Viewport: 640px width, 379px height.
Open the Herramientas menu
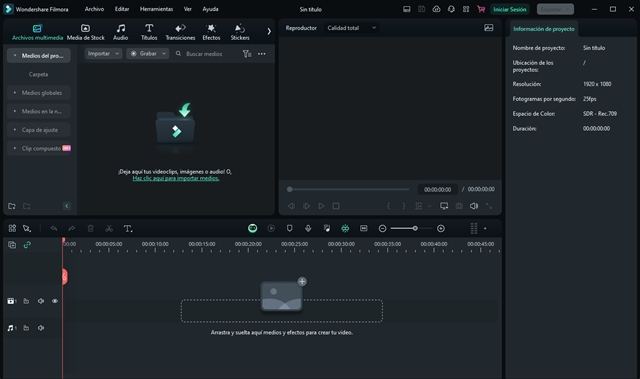pos(156,9)
